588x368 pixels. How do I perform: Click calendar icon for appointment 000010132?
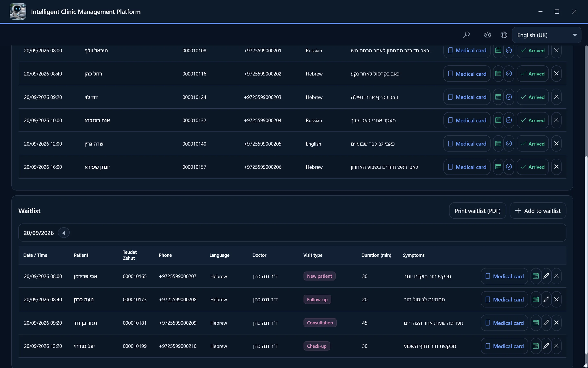tap(498, 120)
